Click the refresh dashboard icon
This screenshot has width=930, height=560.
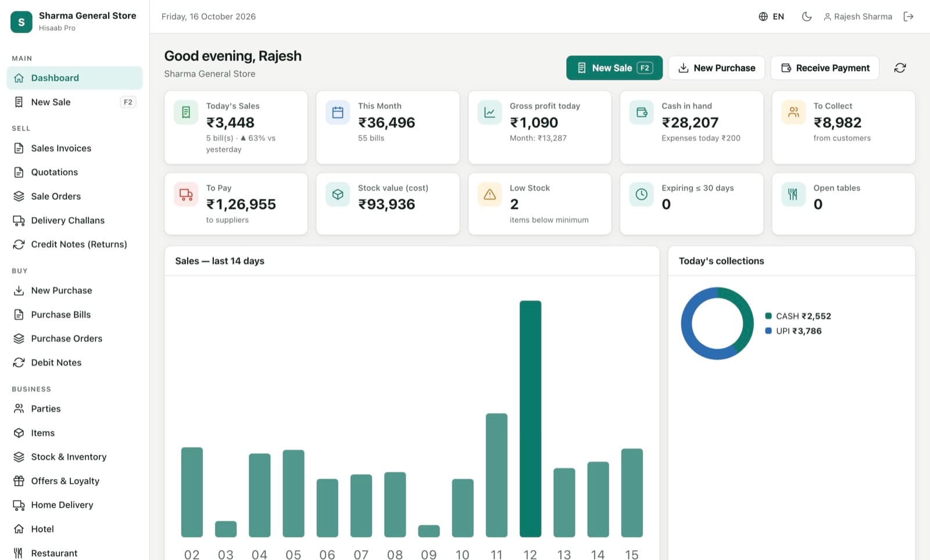(900, 68)
